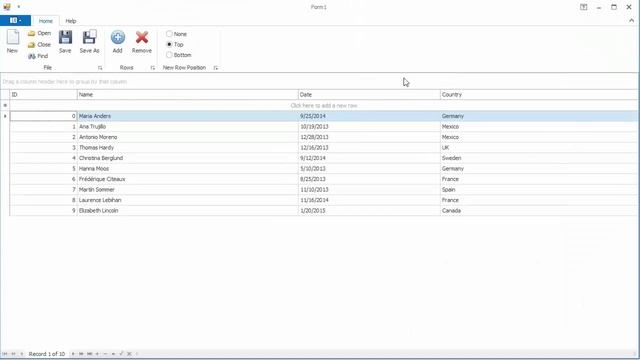Collapse the ribbon with the chevron
The height and width of the screenshot is (360, 640).
(631, 20)
